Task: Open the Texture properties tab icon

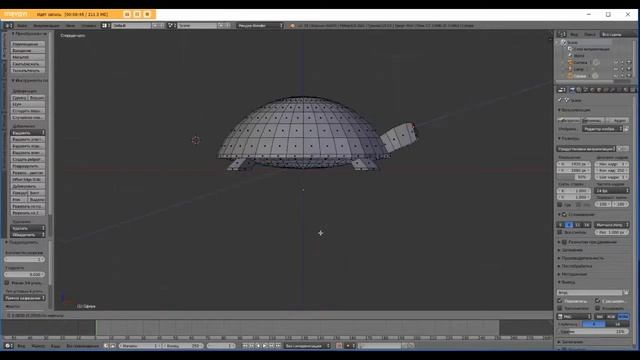Action: (632, 90)
